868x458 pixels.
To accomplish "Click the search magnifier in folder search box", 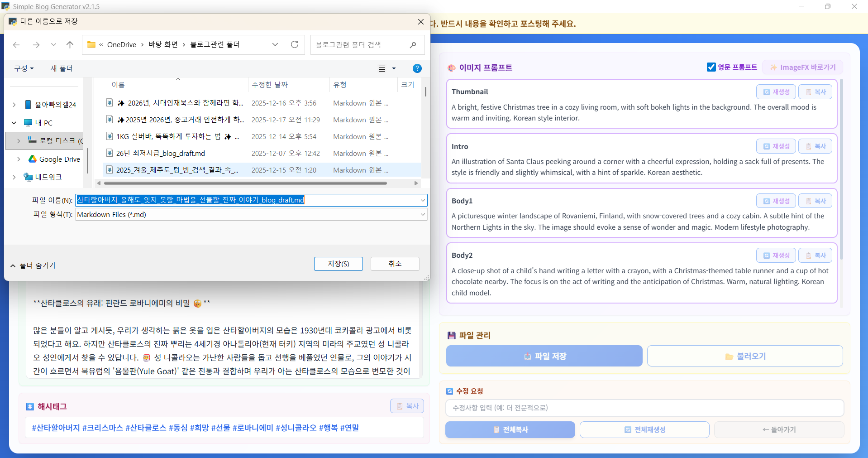I will [413, 45].
